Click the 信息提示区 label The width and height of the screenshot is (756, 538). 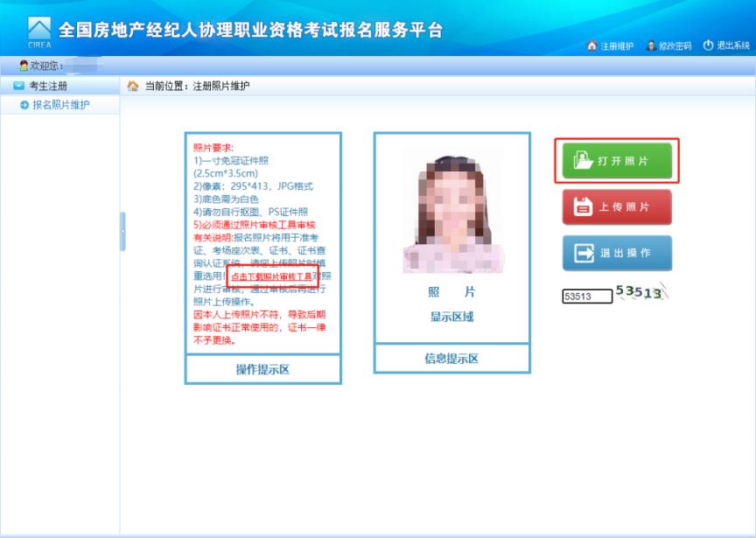(451, 359)
